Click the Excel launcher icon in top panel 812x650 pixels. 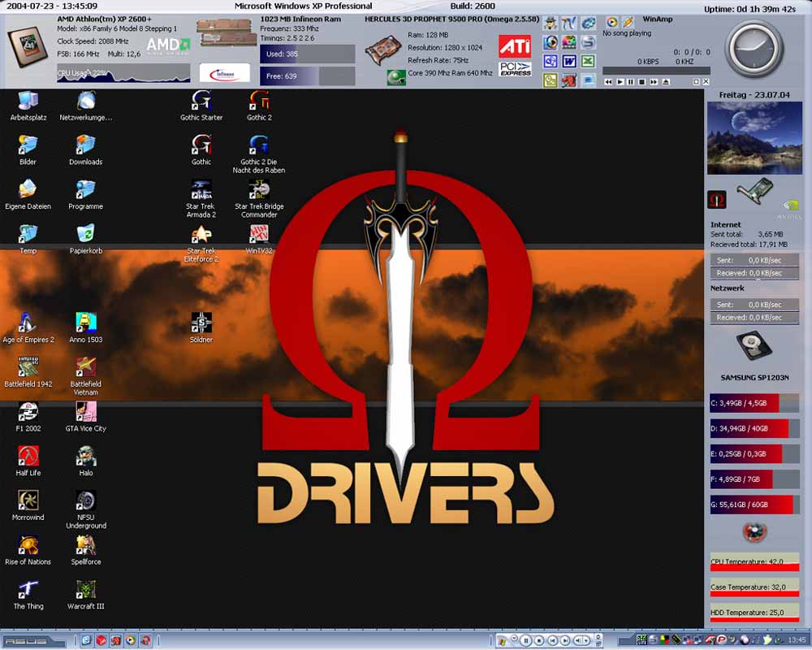[x=588, y=61]
